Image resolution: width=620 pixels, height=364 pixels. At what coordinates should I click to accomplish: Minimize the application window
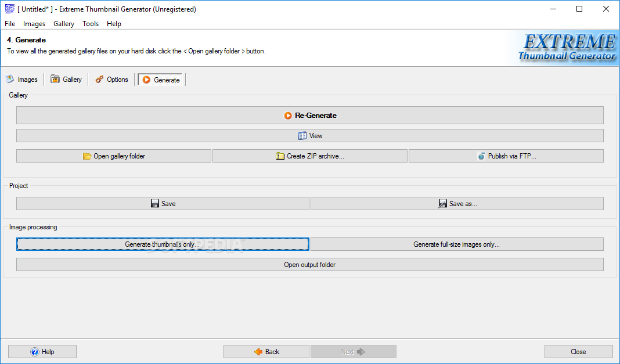click(x=553, y=9)
